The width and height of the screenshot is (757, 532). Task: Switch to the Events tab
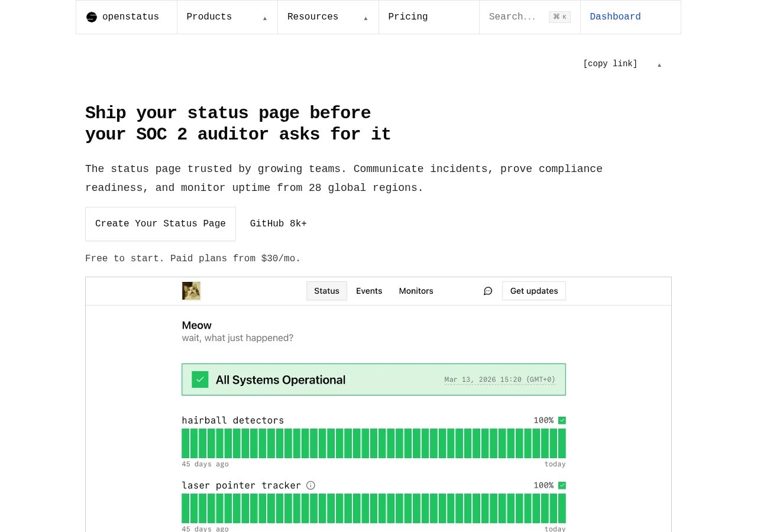369,291
